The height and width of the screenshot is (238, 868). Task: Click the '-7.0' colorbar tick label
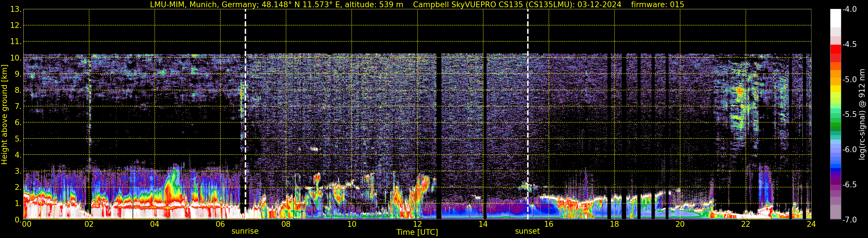pyautogui.click(x=849, y=220)
